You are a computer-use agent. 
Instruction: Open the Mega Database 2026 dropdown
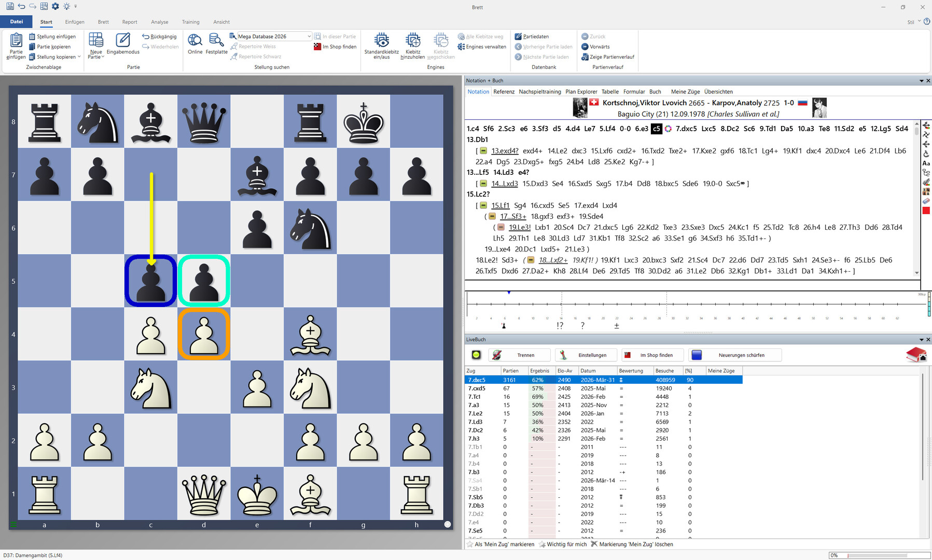click(309, 36)
